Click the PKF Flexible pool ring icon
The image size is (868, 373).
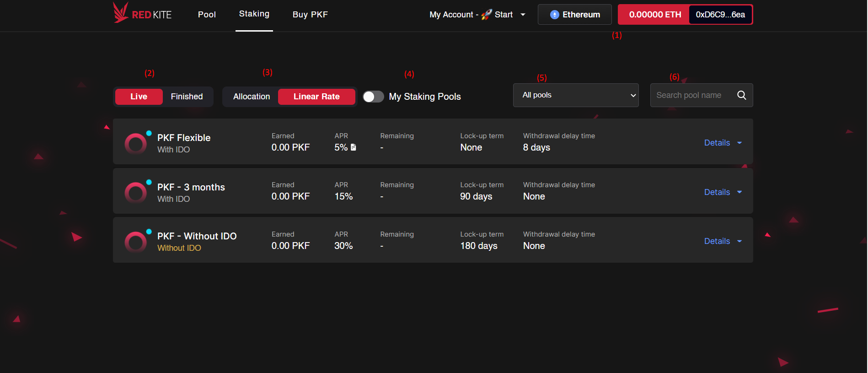pos(136,144)
